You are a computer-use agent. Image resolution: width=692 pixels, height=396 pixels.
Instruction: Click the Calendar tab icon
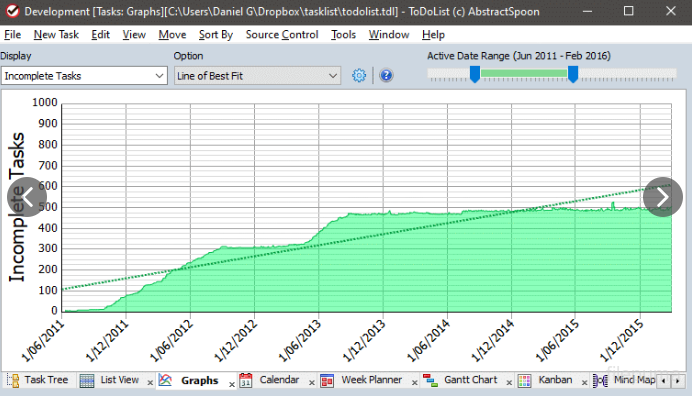pos(246,380)
